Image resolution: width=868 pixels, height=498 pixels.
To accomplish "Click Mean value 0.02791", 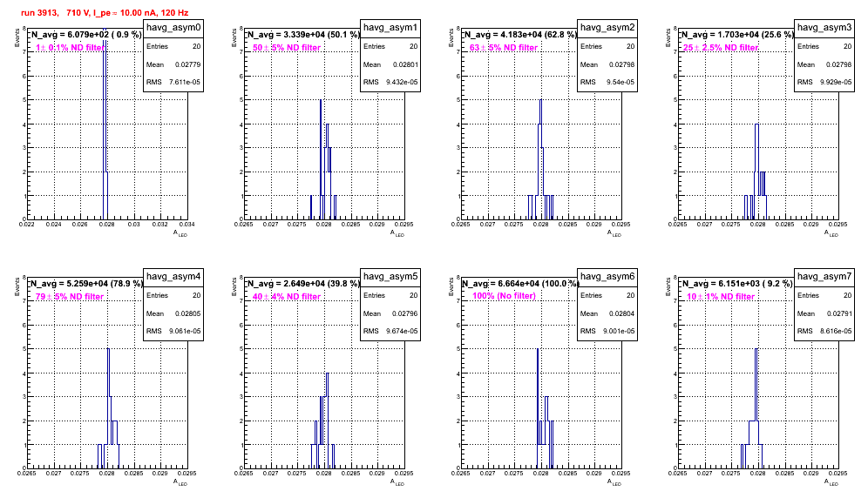I will click(x=839, y=313).
